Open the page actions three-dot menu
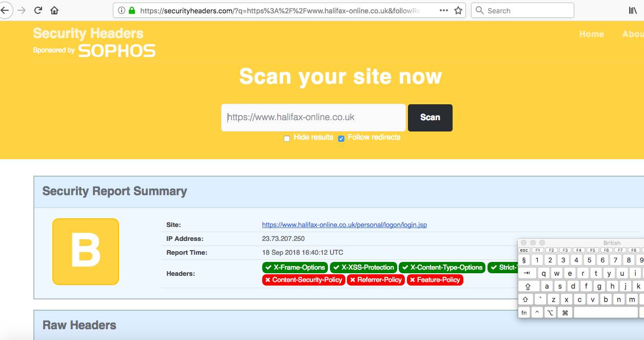The image size is (644, 340). click(x=443, y=10)
